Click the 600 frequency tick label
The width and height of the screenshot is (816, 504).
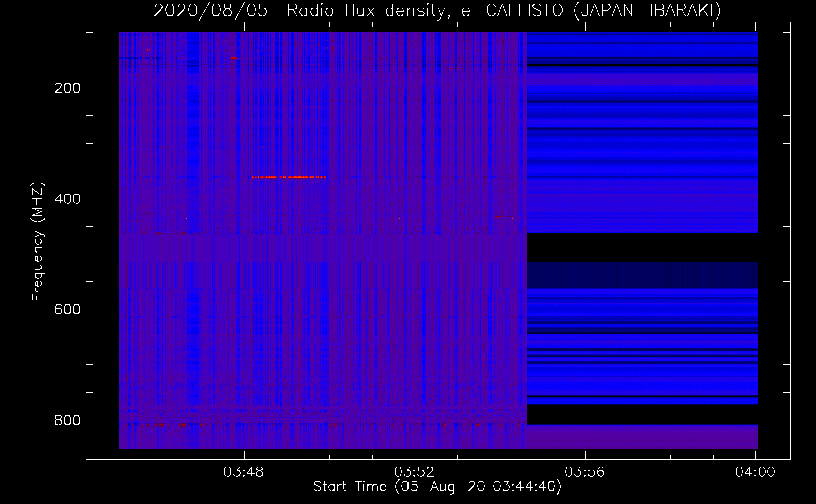pos(68,309)
